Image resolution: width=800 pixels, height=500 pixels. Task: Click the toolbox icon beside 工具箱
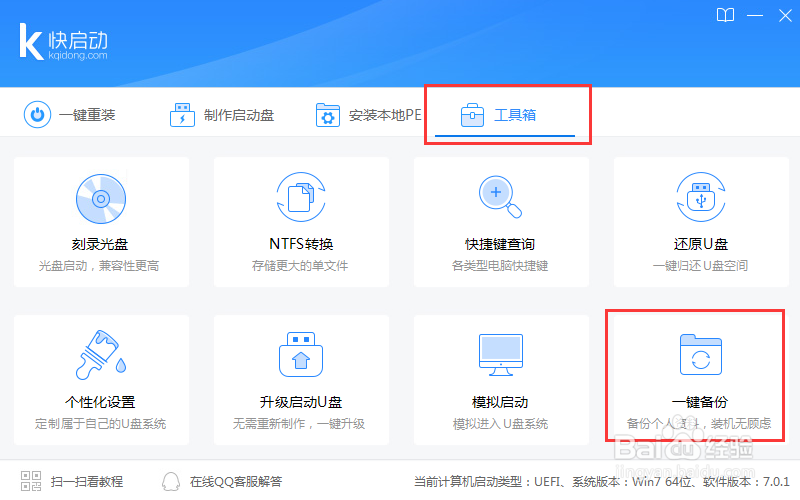point(472,115)
